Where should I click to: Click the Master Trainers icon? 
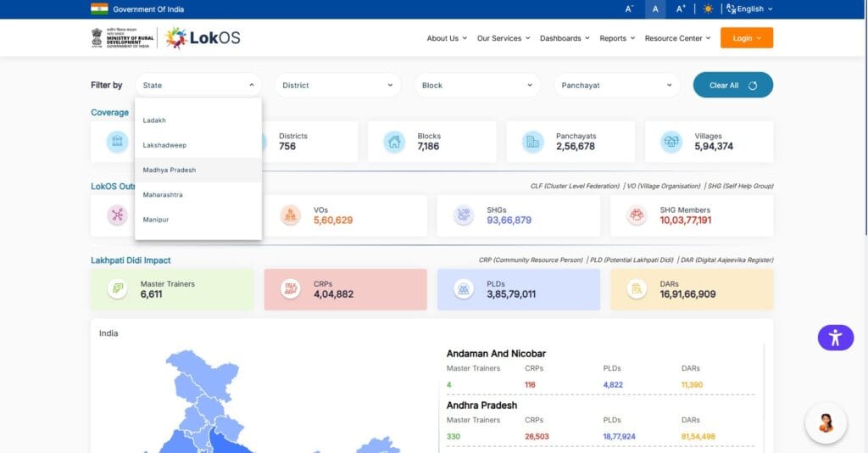117,288
